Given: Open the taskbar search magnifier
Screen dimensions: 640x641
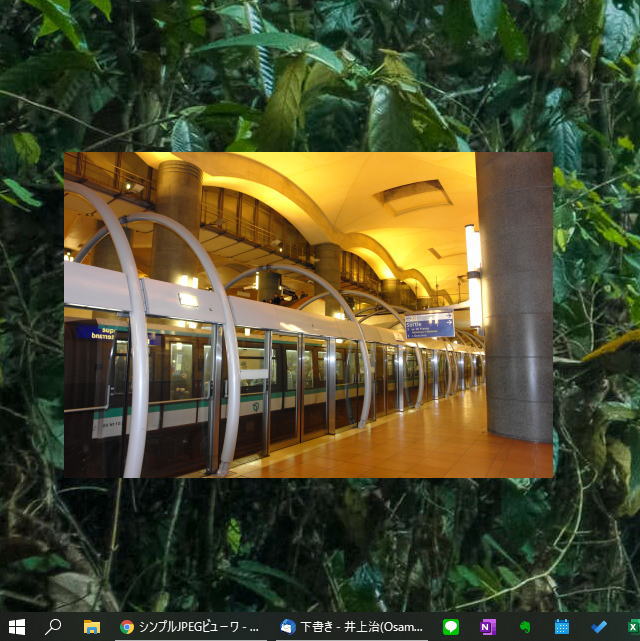Looking at the screenshot, I should pos(54,626).
